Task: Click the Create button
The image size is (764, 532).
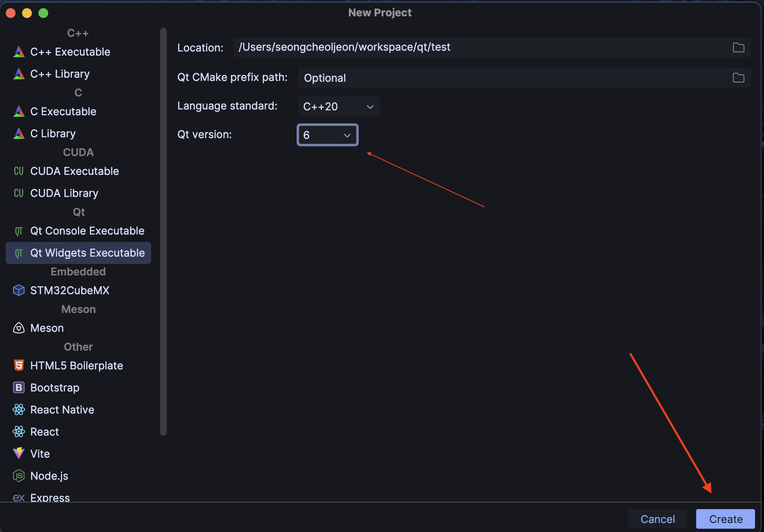Action: (x=725, y=519)
